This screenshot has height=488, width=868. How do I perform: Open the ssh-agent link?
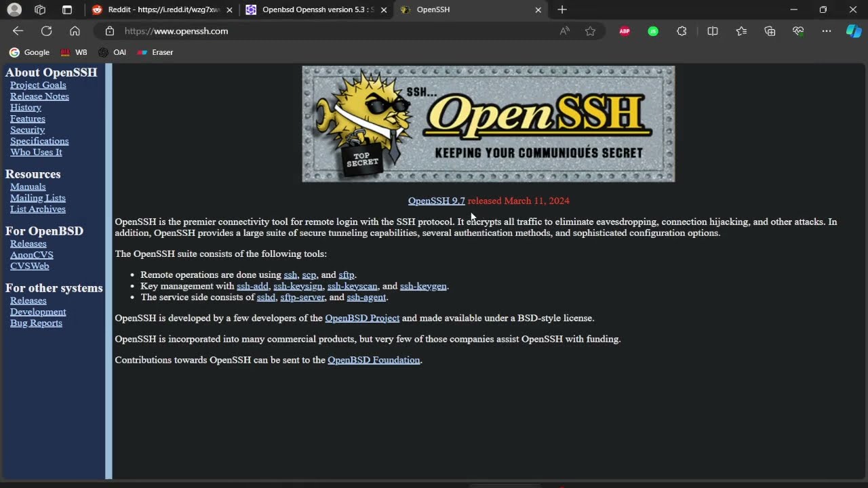coord(366,297)
